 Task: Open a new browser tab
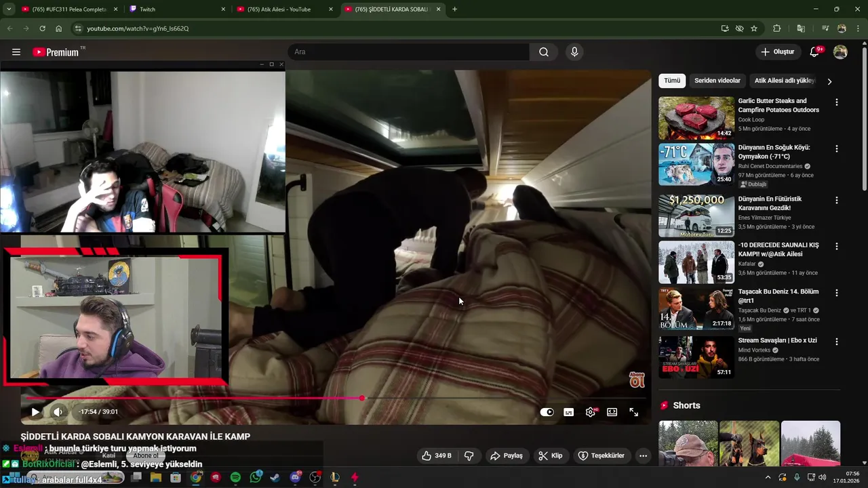click(454, 9)
